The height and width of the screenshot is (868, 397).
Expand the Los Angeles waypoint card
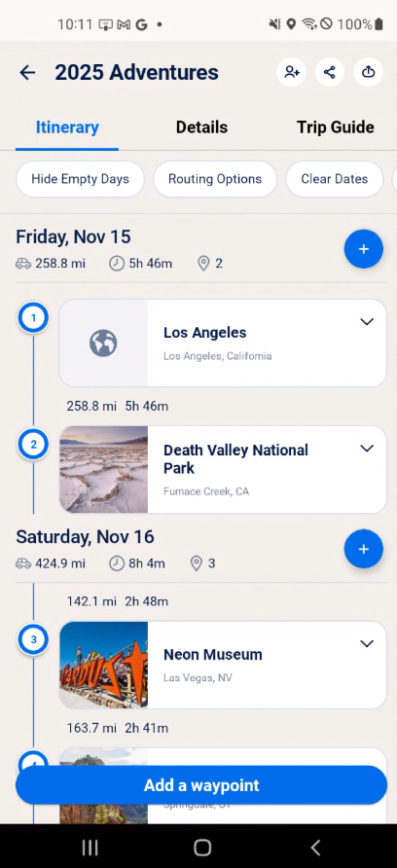click(367, 322)
